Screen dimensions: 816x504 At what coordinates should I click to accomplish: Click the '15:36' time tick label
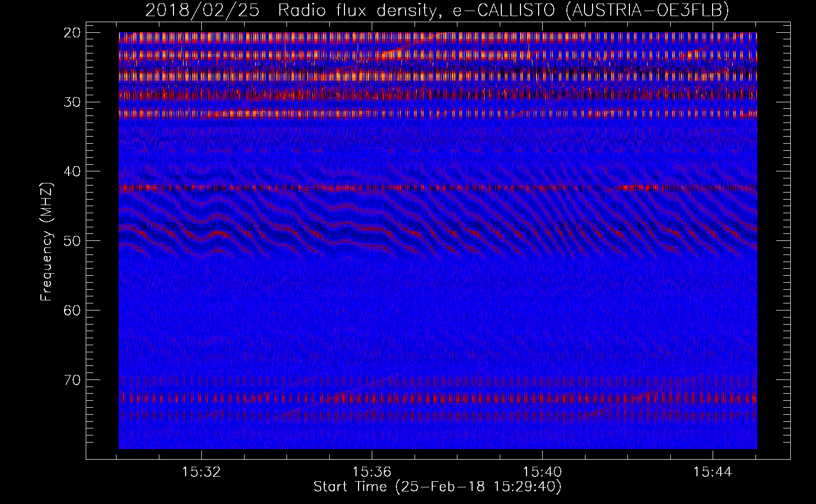point(372,472)
